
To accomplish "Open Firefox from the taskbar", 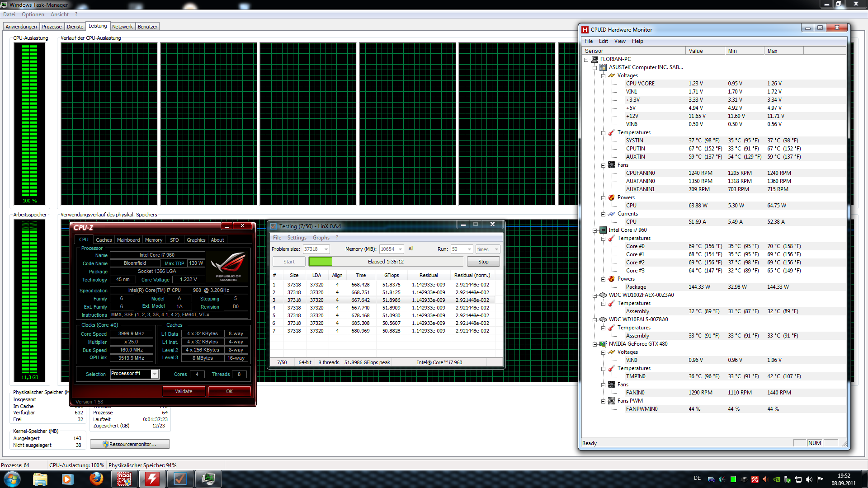I will pyautogui.click(x=96, y=479).
